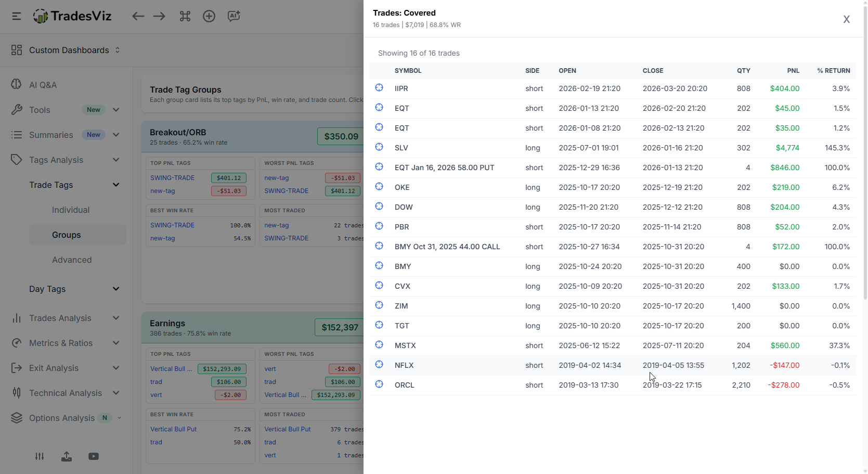Screen dimensions: 868x474
Task: Click the Custom Dashboards grid icon
Action: [x=17, y=50]
